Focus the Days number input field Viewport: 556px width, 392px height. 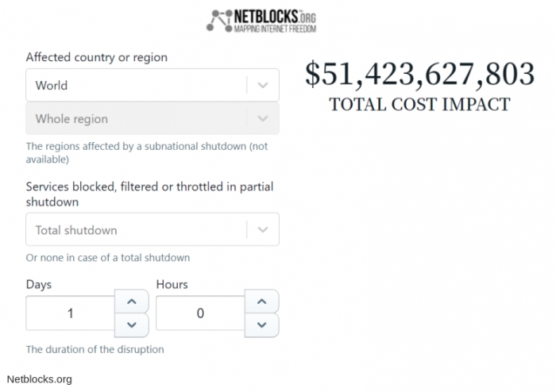click(x=71, y=313)
